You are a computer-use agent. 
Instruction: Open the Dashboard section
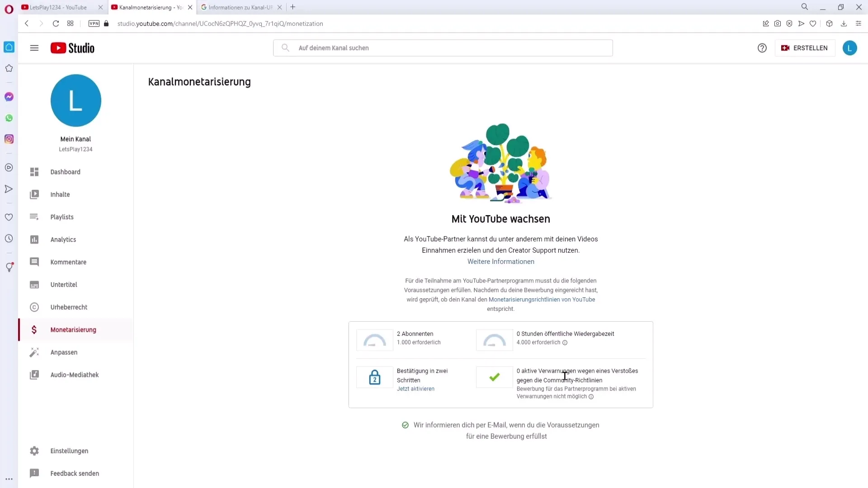[65, 172]
